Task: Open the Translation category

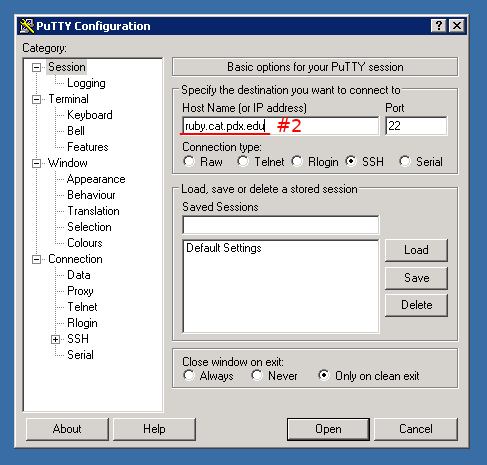Action: coord(93,211)
